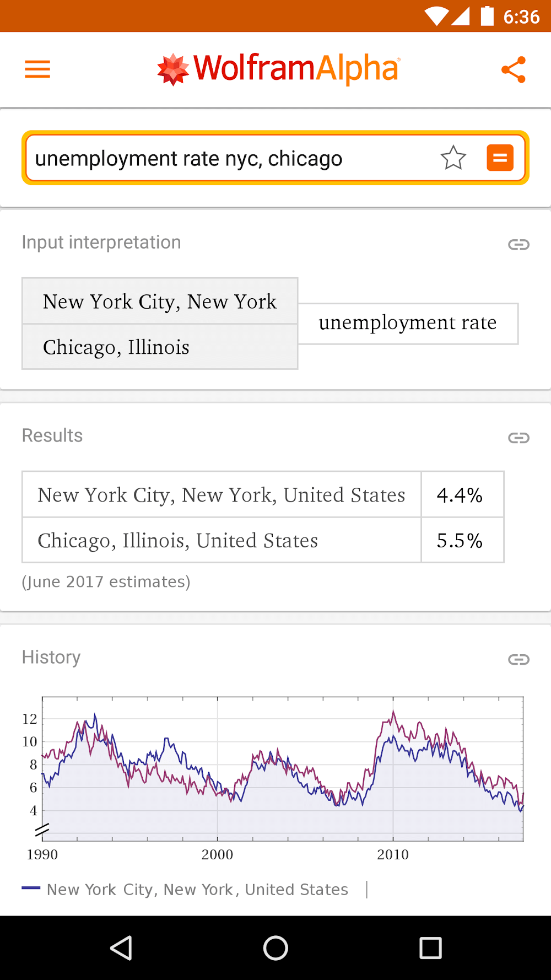551x980 pixels.
Task: Tap the unemployment rate interpretation box
Action: 408,324
